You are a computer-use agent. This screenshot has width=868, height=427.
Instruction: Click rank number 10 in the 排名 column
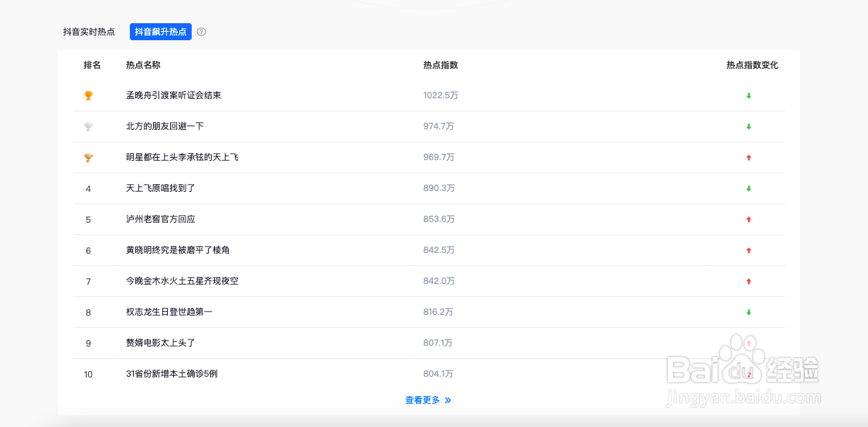tap(89, 375)
